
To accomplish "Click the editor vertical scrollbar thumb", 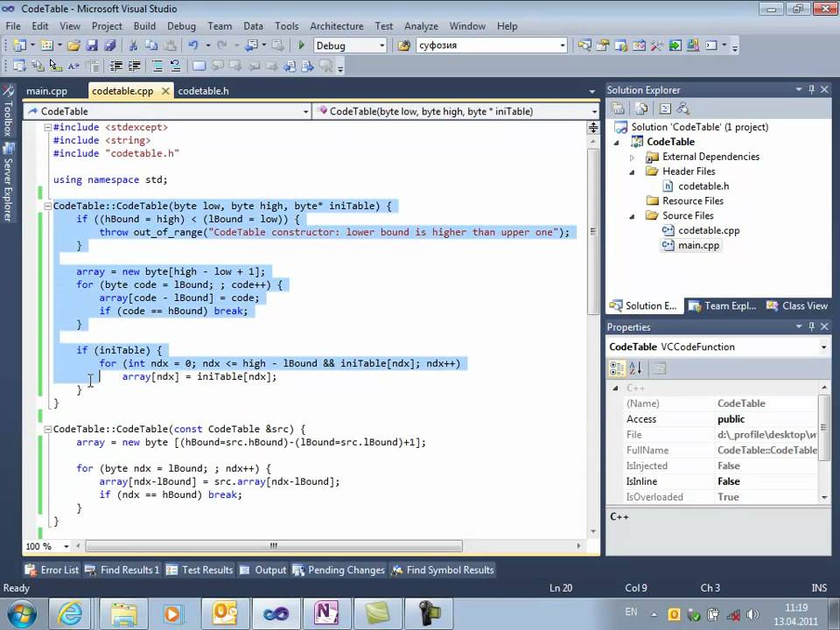I will tap(593, 231).
